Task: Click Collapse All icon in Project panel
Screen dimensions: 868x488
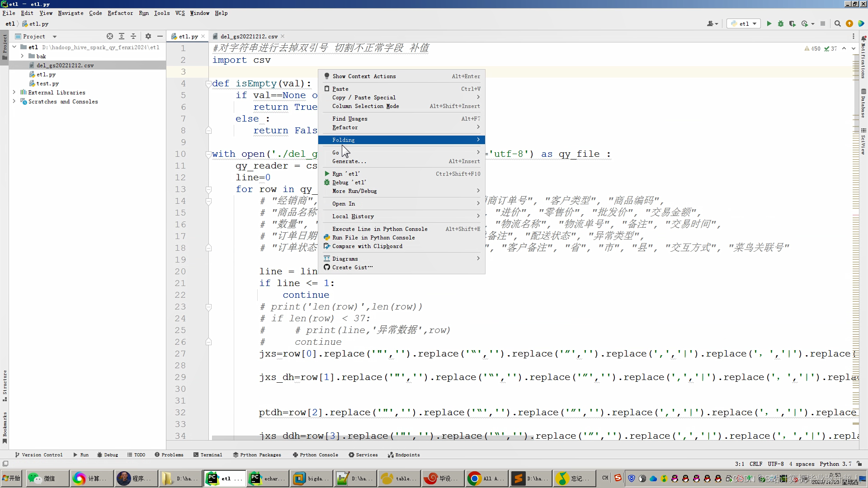Action: (x=133, y=36)
